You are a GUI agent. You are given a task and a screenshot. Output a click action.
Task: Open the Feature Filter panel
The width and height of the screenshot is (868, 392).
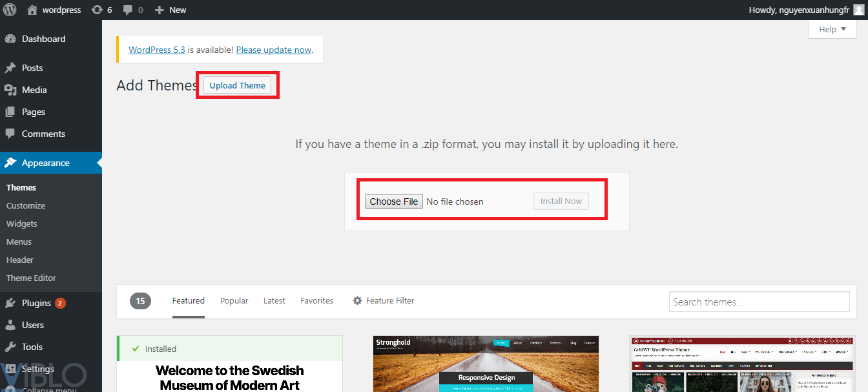pyautogui.click(x=384, y=300)
